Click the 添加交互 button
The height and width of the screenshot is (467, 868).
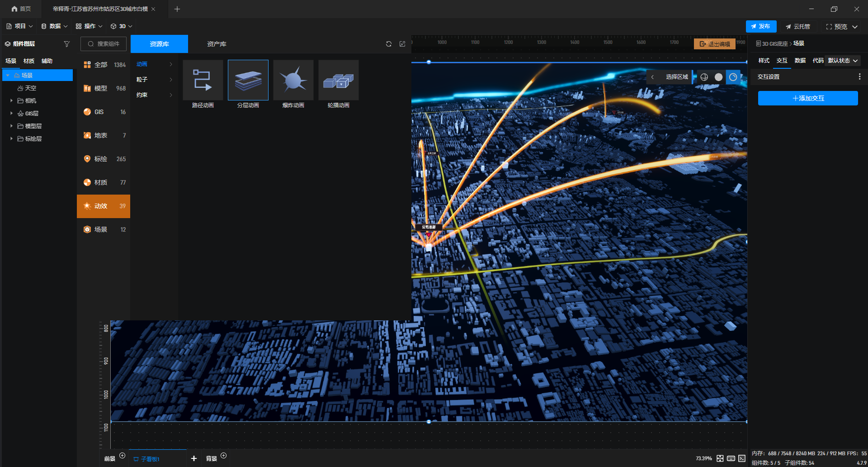(808, 98)
